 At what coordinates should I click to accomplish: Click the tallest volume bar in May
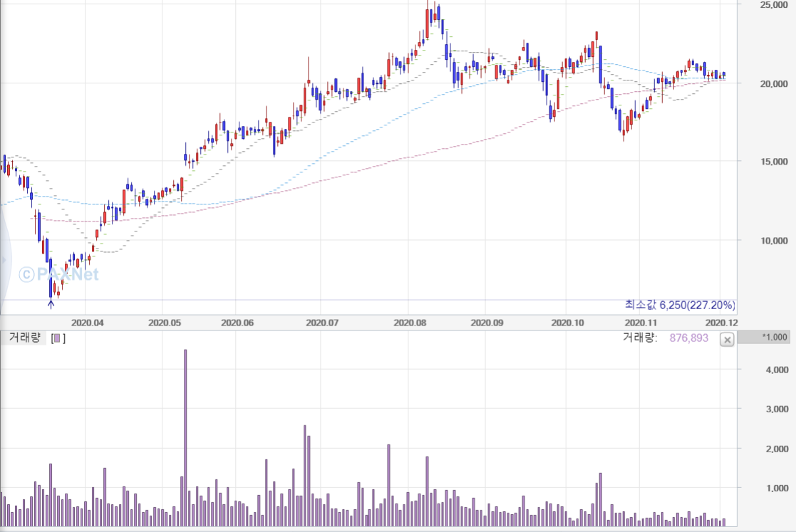tap(185, 438)
